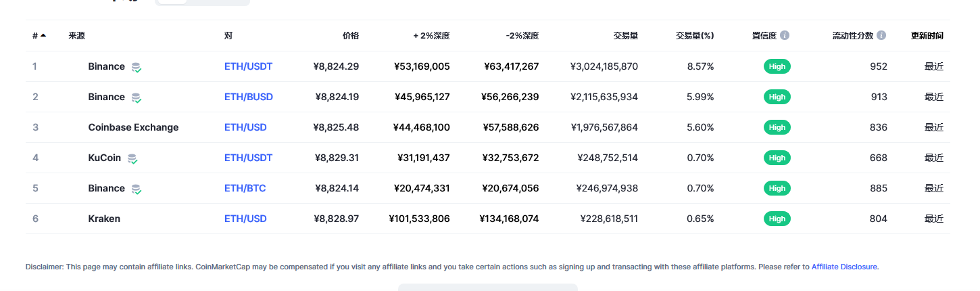This screenshot has width=980, height=291.
Task: Open the Kraken ETH/USD pair link
Action: [245, 219]
